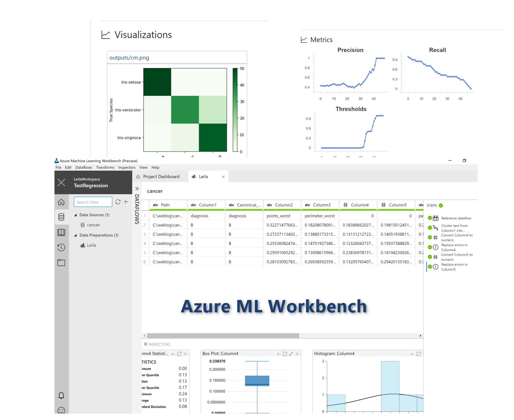
Task: Click the green checkmark next to STEPS
Action: pyautogui.click(x=441, y=205)
